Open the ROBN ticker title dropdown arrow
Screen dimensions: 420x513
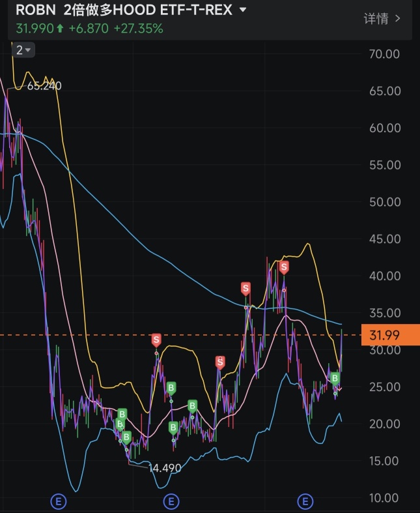coord(242,10)
